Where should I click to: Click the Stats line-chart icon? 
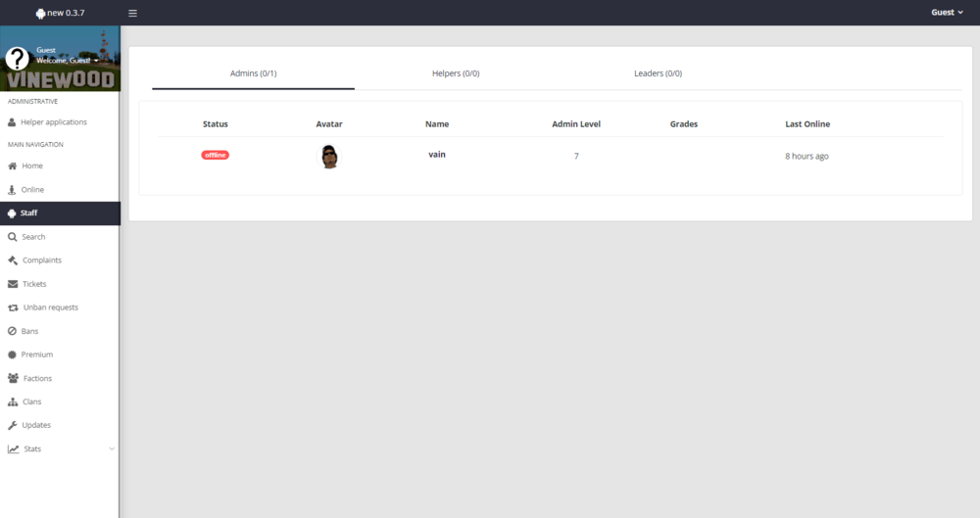point(13,448)
